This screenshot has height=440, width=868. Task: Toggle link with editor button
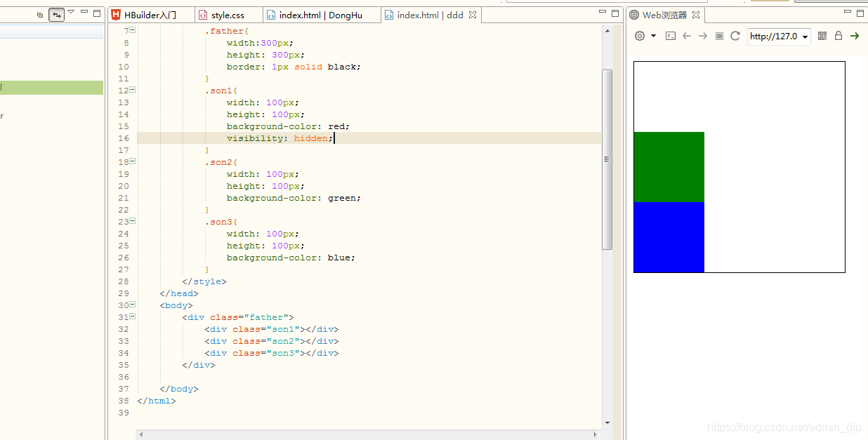click(x=57, y=15)
